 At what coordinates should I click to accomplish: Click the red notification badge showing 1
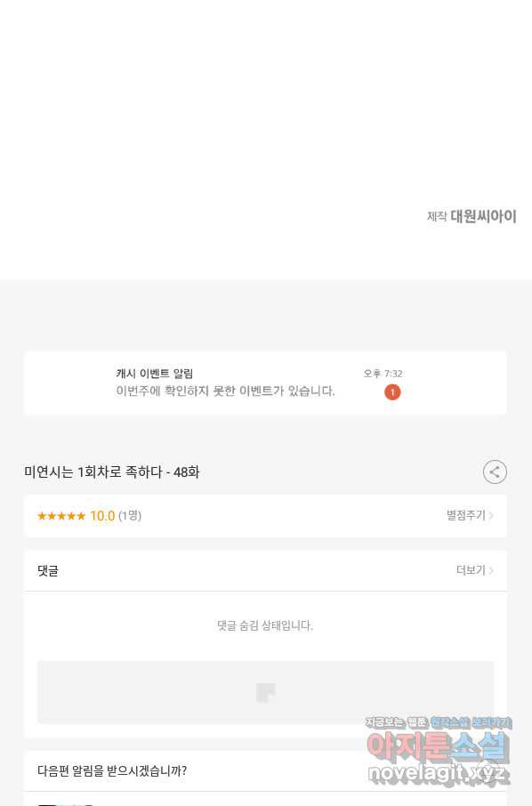point(392,392)
